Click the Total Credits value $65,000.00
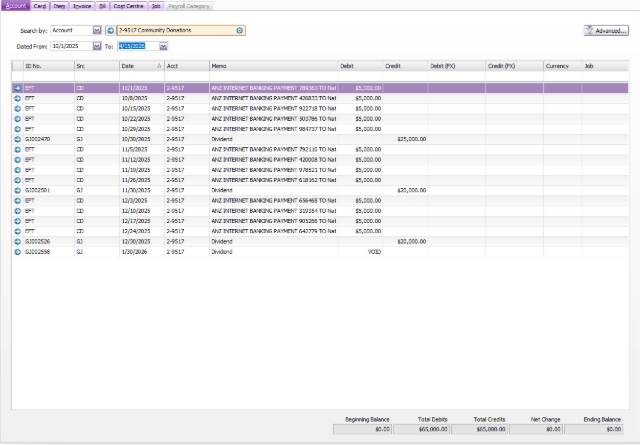This screenshot has width=640, height=445. 479,429
